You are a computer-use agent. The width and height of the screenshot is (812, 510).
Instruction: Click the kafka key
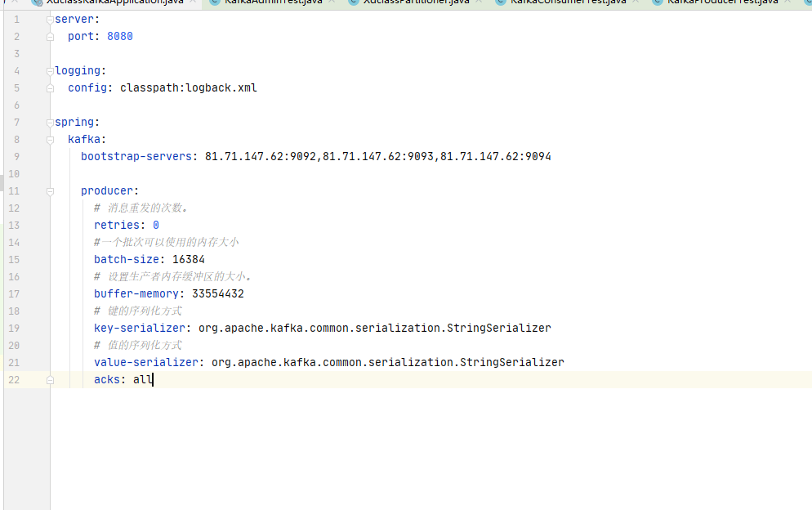point(84,139)
